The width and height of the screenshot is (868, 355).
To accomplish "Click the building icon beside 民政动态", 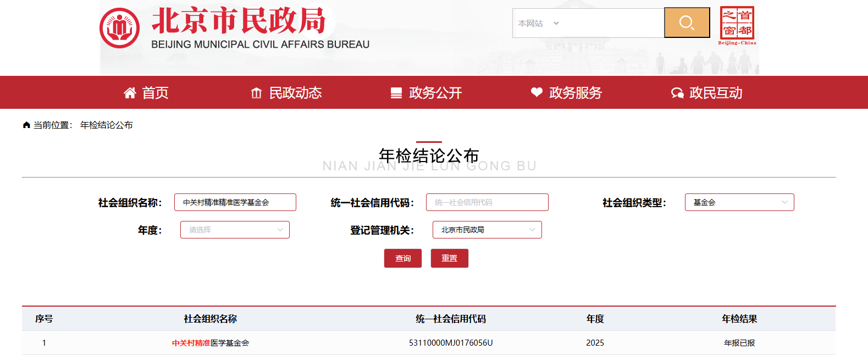I will (x=256, y=93).
